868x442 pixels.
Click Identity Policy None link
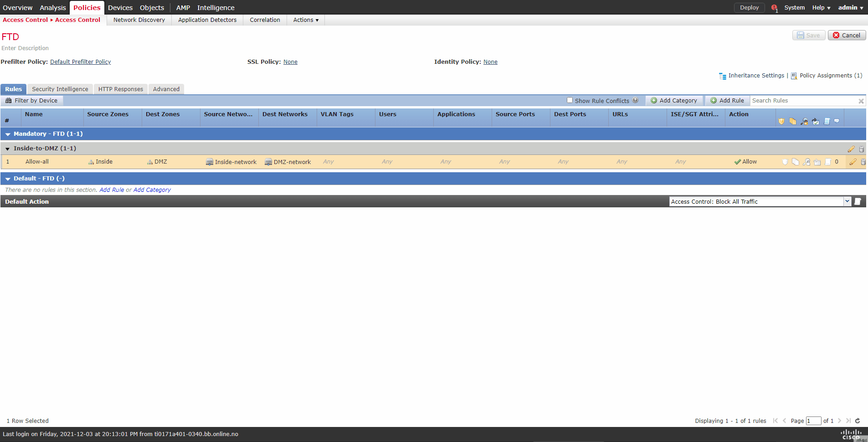490,62
